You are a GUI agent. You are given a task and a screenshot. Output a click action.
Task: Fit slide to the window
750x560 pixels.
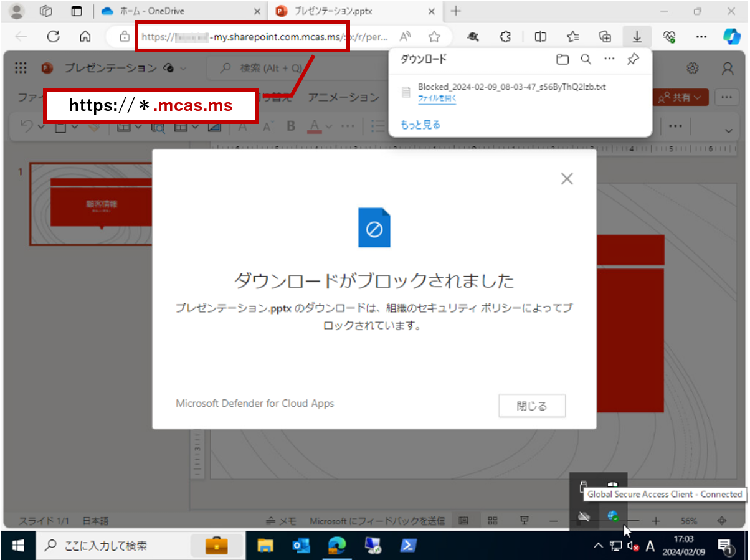tap(723, 521)
